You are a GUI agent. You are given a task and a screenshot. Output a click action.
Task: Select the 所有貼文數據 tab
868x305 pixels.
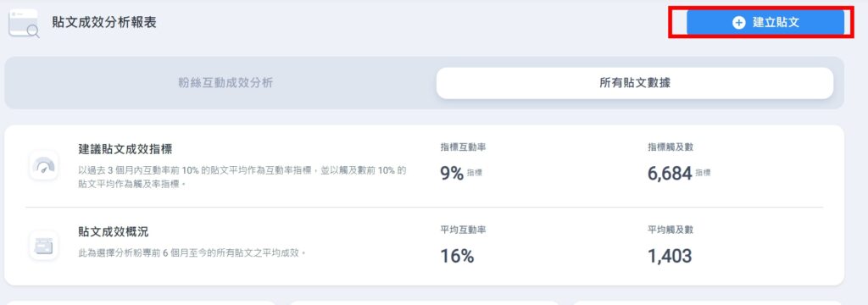(x=635, y=83)
